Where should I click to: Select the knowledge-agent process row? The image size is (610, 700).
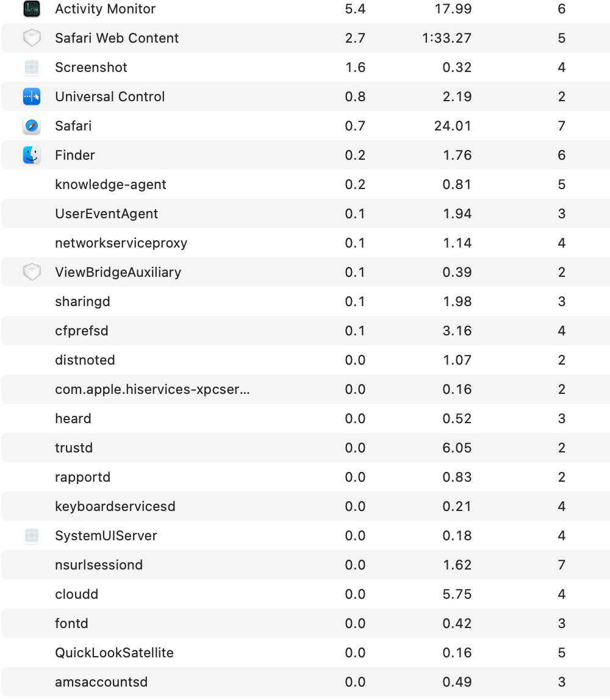306,184
